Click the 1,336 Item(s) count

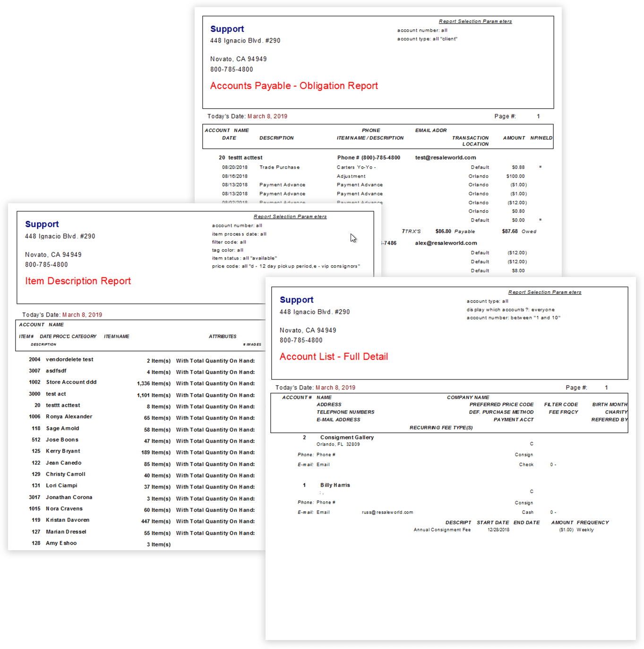coord(154,384)
